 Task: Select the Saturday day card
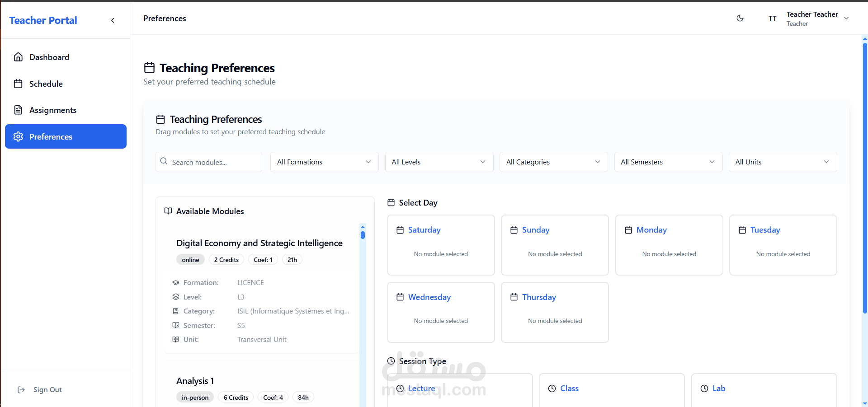[441, 245]
